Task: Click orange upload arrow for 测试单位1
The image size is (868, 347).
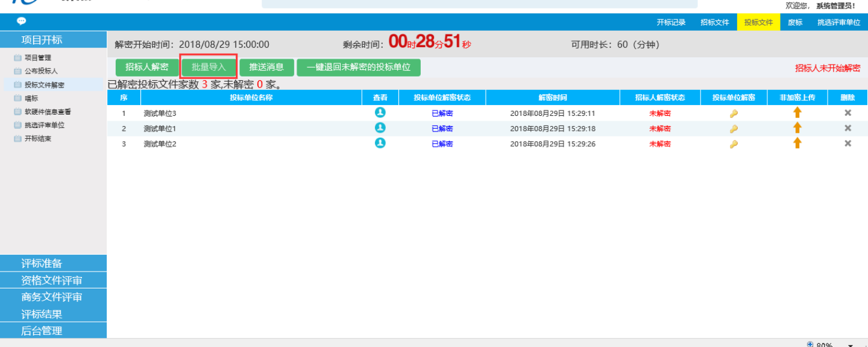Action: [797, 128]
